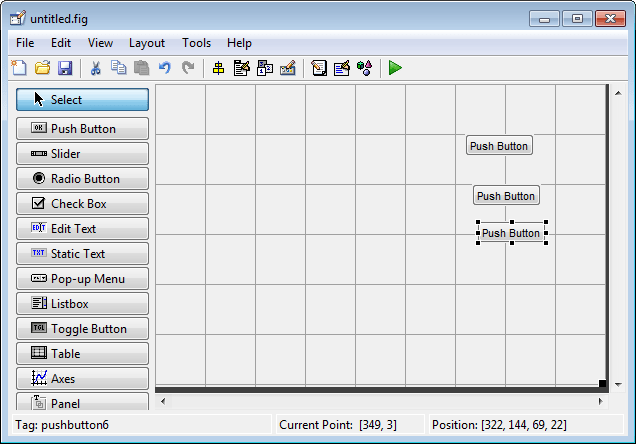Pick Push Button from component palette
The image size is (636, 444).
click(82, 129)
